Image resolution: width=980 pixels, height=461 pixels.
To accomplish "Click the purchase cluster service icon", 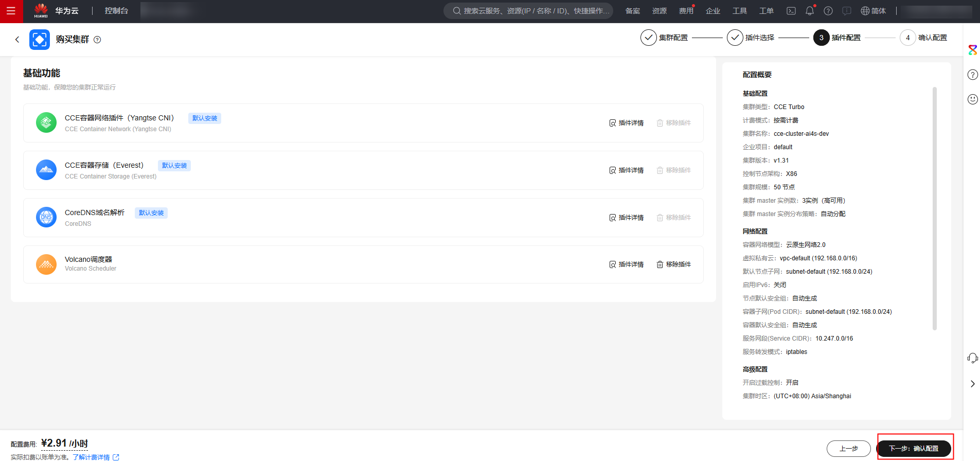I will pos(40,40).
